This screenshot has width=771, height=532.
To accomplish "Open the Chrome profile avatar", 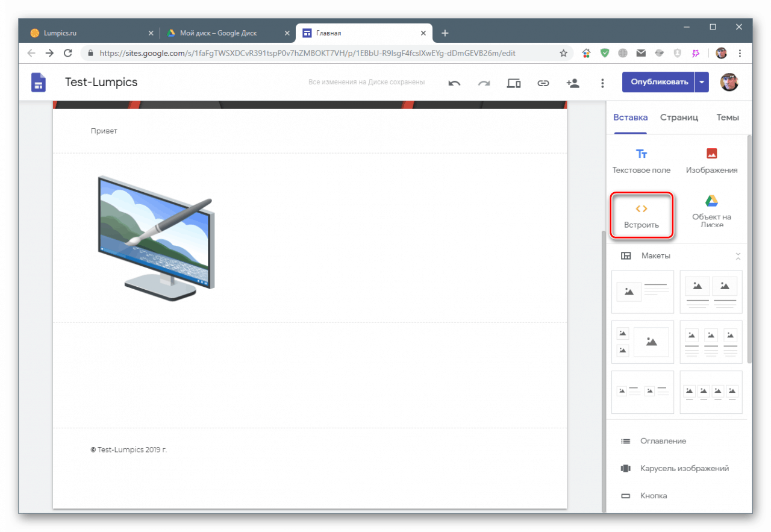I will click(x=721, y=53).
